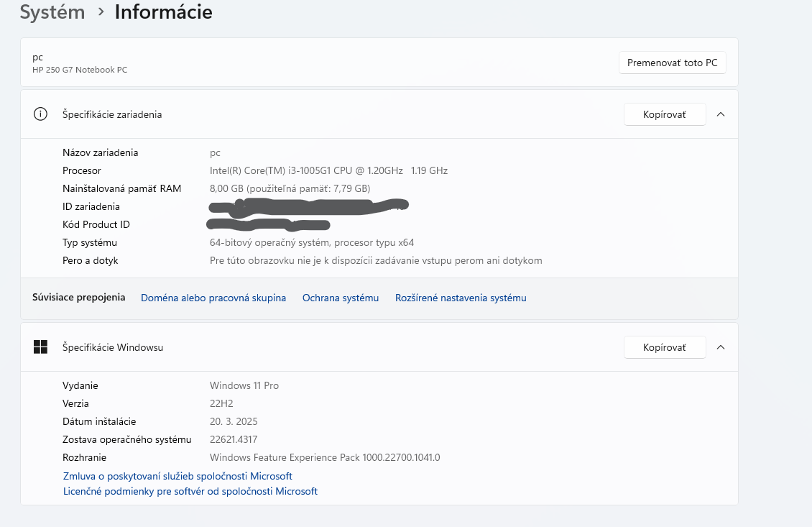Click the HP 250 G7 Notebook PC label
This screenshot has height=527, width=812.
click(80, 70)
